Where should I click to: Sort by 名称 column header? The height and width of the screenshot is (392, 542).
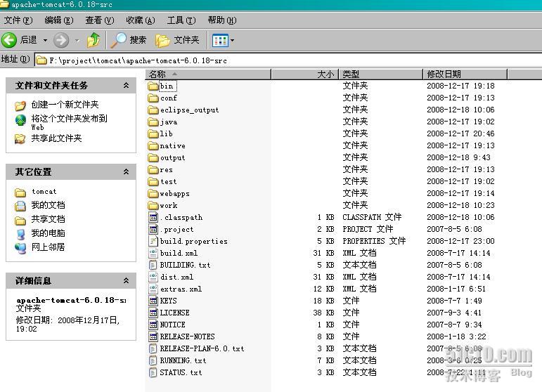tap(208, 74)
